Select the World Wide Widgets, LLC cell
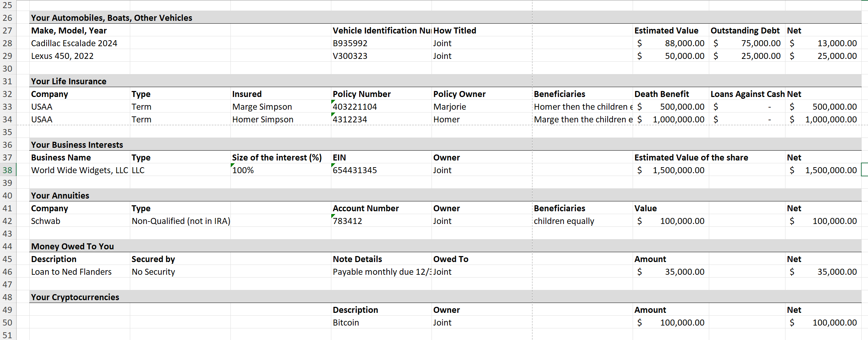 point(80,170)
